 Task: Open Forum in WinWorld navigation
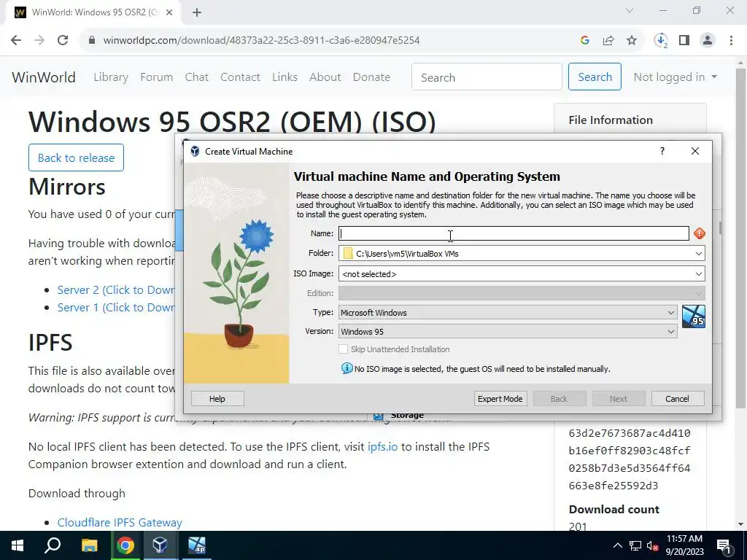pos(156,77)
